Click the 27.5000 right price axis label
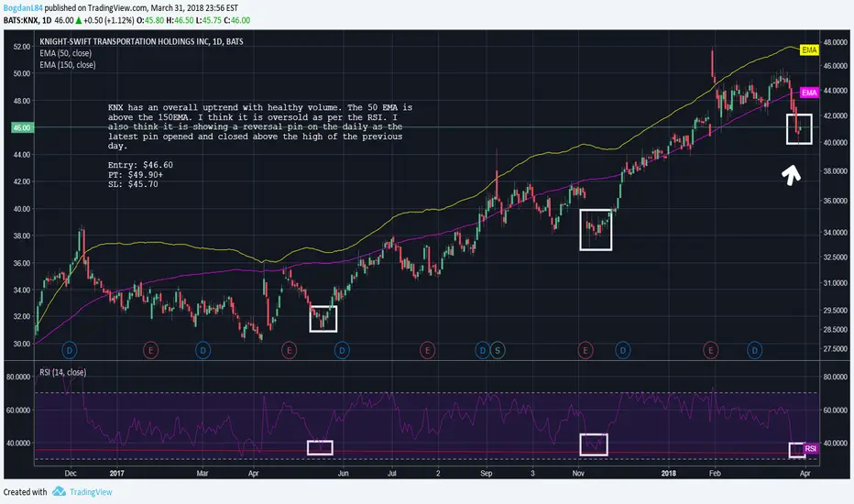Viewport: 854px width, 504px height. coord(835,349)
